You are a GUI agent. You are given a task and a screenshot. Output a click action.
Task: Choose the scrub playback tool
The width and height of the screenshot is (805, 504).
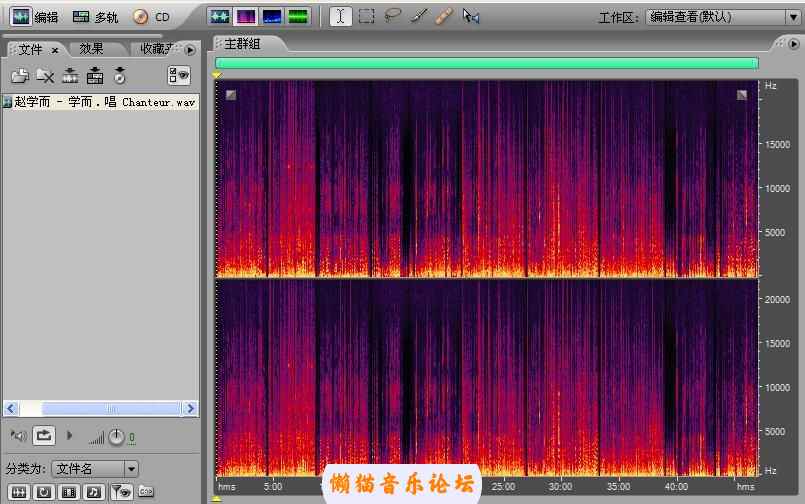click(x=470, y=16)
